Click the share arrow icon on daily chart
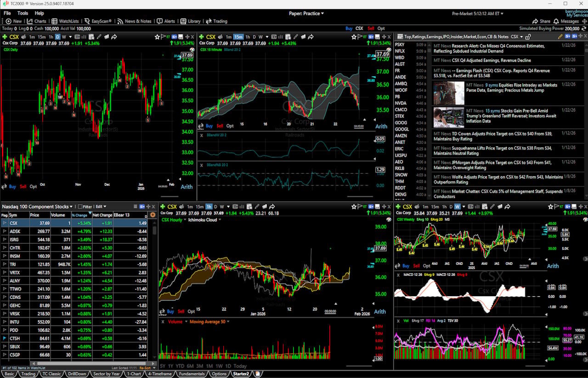 [x=113, y=37]
